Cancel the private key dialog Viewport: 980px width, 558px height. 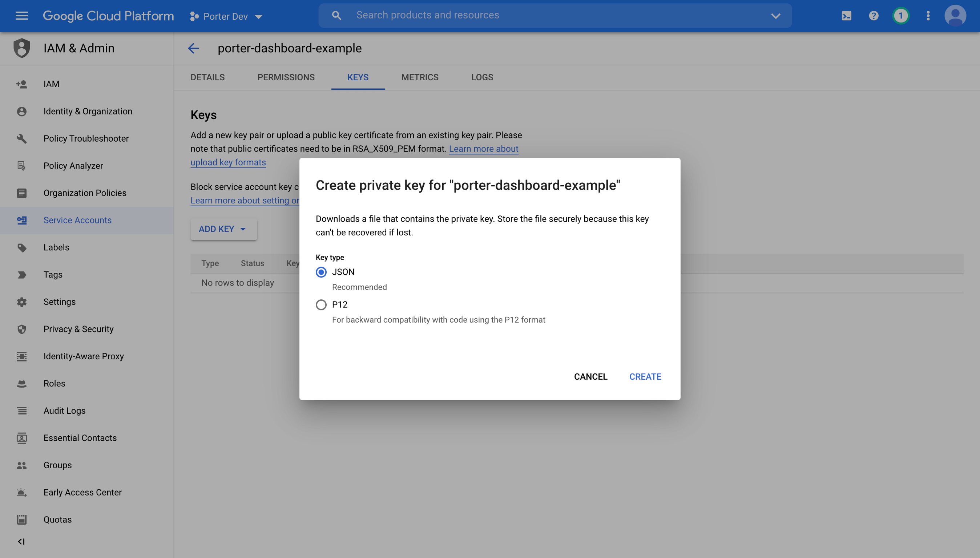pos(590,377)
